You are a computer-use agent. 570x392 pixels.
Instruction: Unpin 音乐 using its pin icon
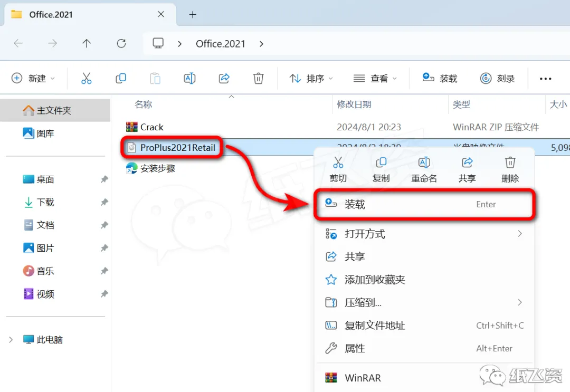(104, 271)
